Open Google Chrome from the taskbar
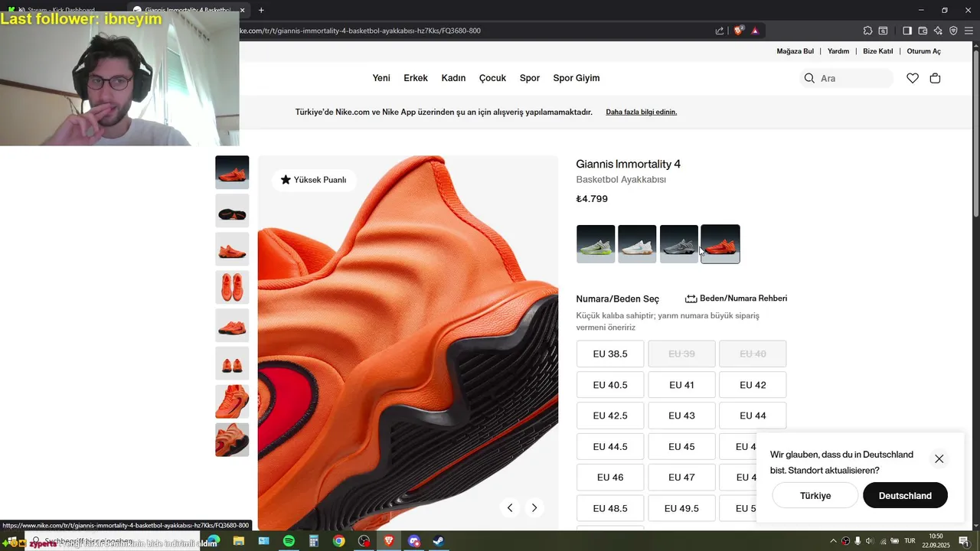 (338, 541)
